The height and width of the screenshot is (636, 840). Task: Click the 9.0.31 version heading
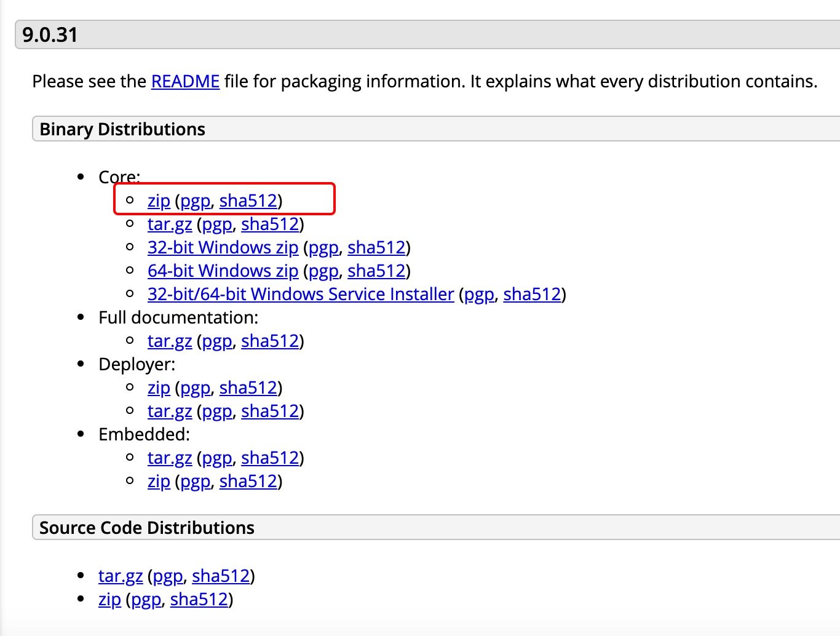coord(50,34)
